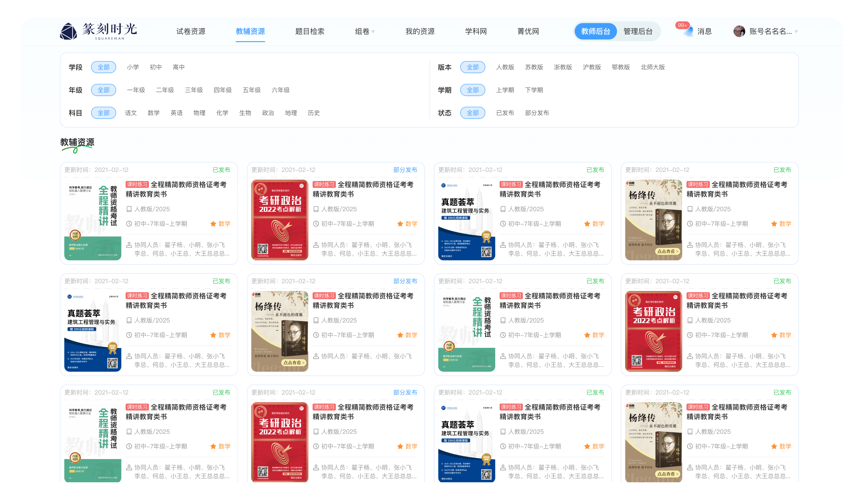This screenshot has width=863, height=504.
Task: Open the message bell notification icon
Action: (688, 31)
